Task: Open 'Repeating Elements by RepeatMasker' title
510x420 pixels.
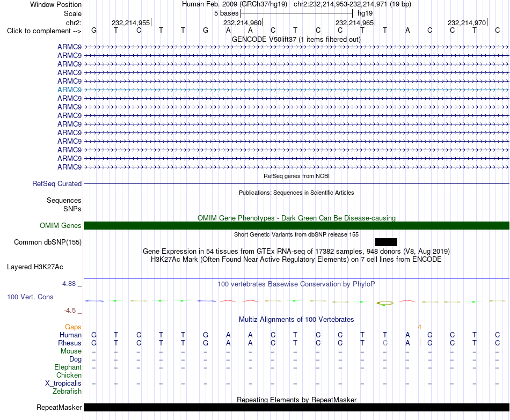Action: pyautogui.click(x=296, y=400)
